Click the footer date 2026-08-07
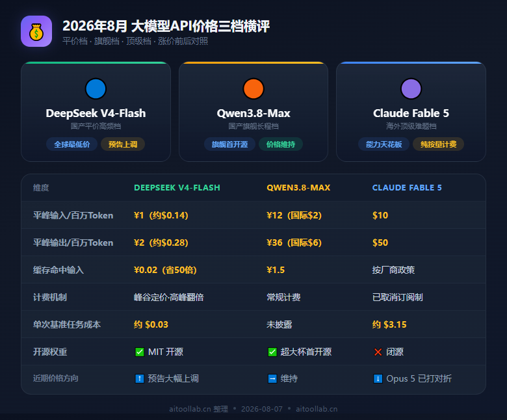 point(262,409)
